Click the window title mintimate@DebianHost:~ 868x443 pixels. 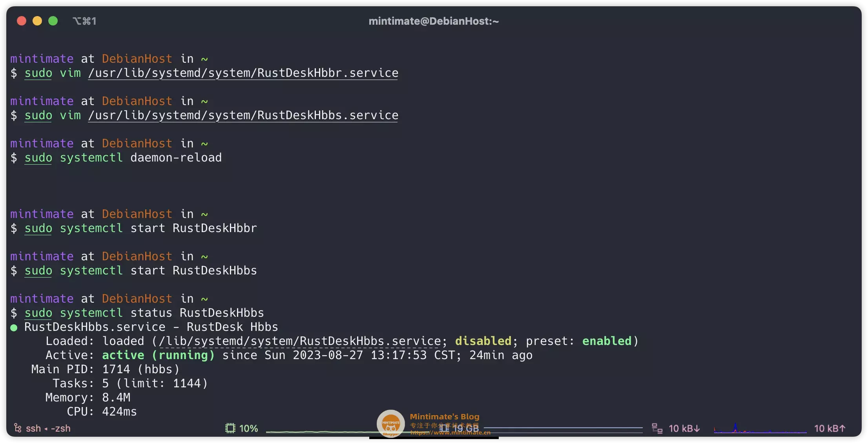pyautogui.click(x=434, y=21)
